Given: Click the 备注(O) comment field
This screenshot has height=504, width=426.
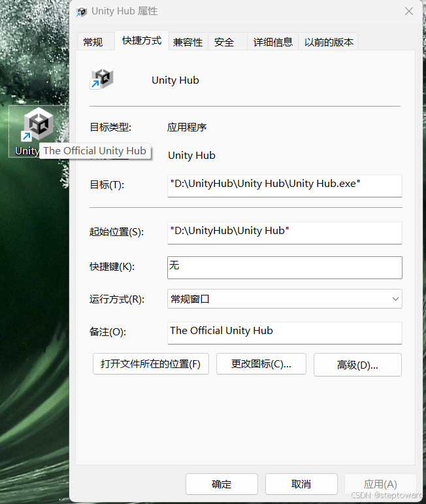Looking at the screenshot, I should tap(285, 333).
